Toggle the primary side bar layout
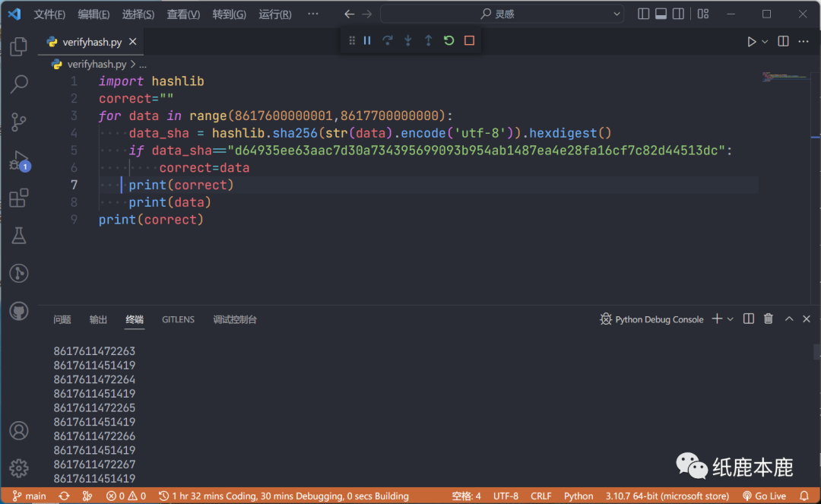821x504 pixels. tap(644, 14)
